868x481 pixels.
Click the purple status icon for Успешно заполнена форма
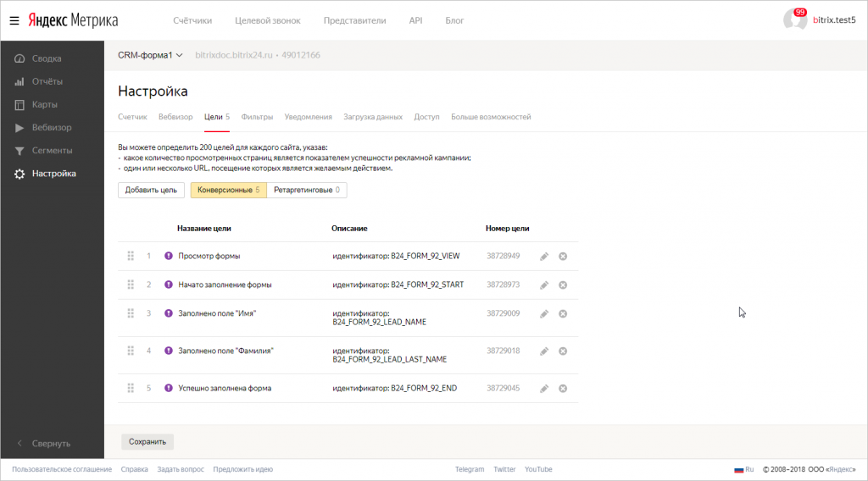(169, 388)
